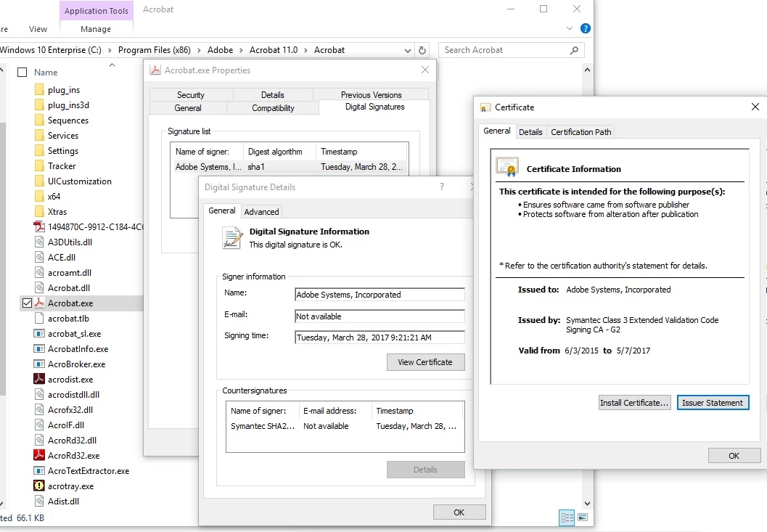Click the Signing time field

pos(380,337)
